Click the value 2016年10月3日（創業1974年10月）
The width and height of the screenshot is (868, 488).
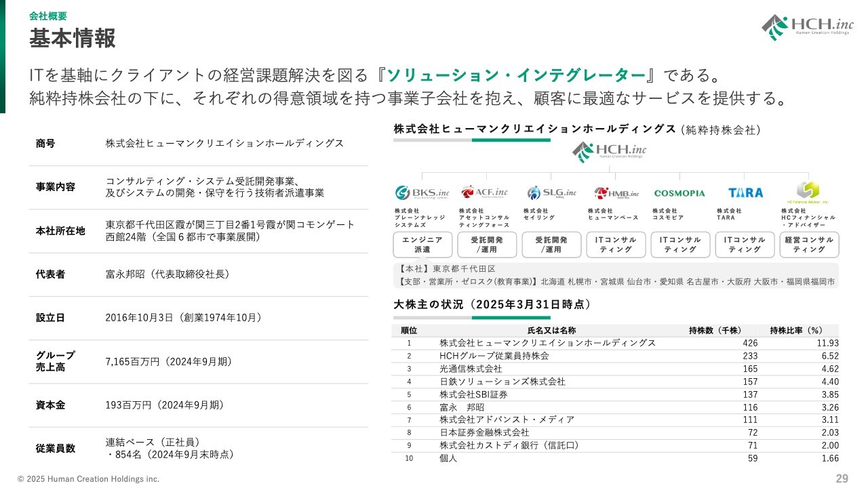pos(184,318)
